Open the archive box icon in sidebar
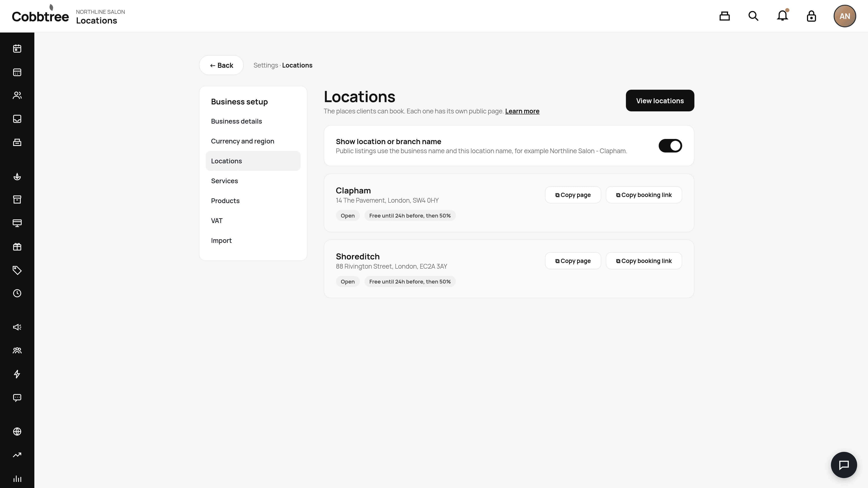This screenshot has width=868, height=488. [17, 199]
